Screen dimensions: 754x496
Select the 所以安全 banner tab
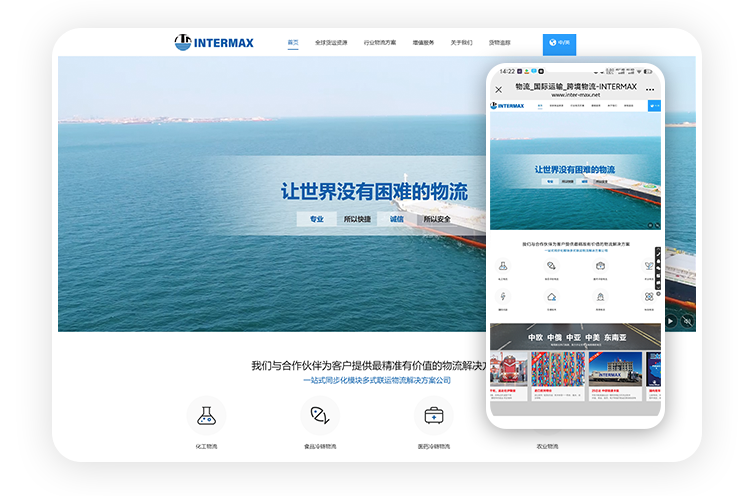point(437,219)
